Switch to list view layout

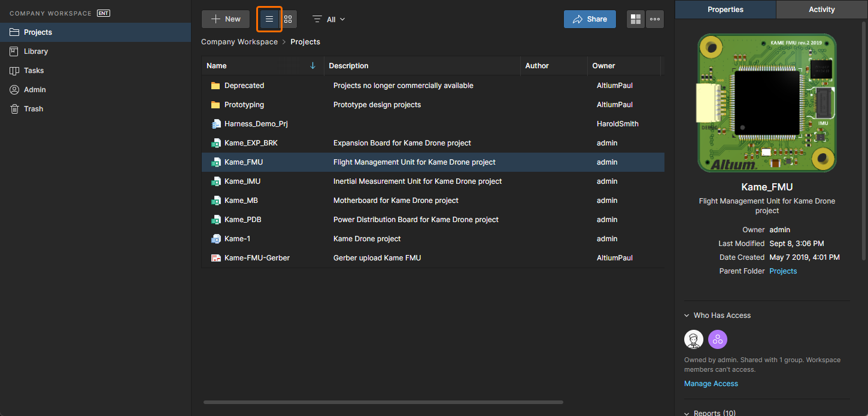[x=269, y=19]
